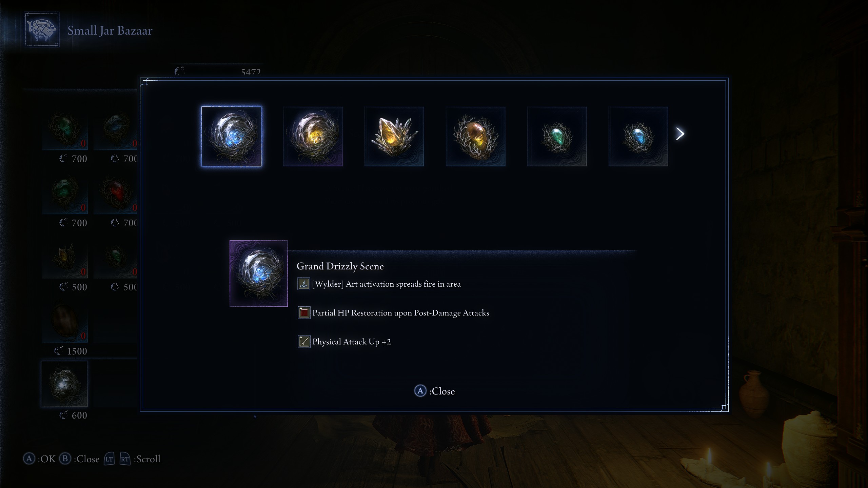This screenshot has height=488, width=868.
Task: Click the LT scroll button hint
Action: click(x=109, y=459)
